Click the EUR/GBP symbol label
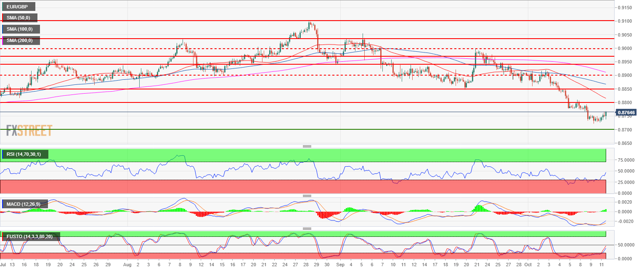 coord(19,7)
